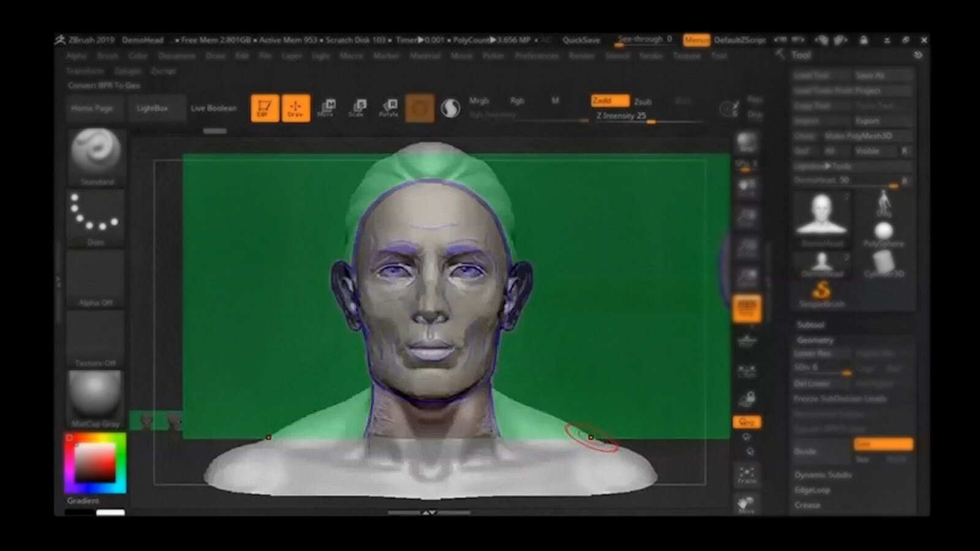
Task: Click the QuickSave button
Action: (581, 40)
